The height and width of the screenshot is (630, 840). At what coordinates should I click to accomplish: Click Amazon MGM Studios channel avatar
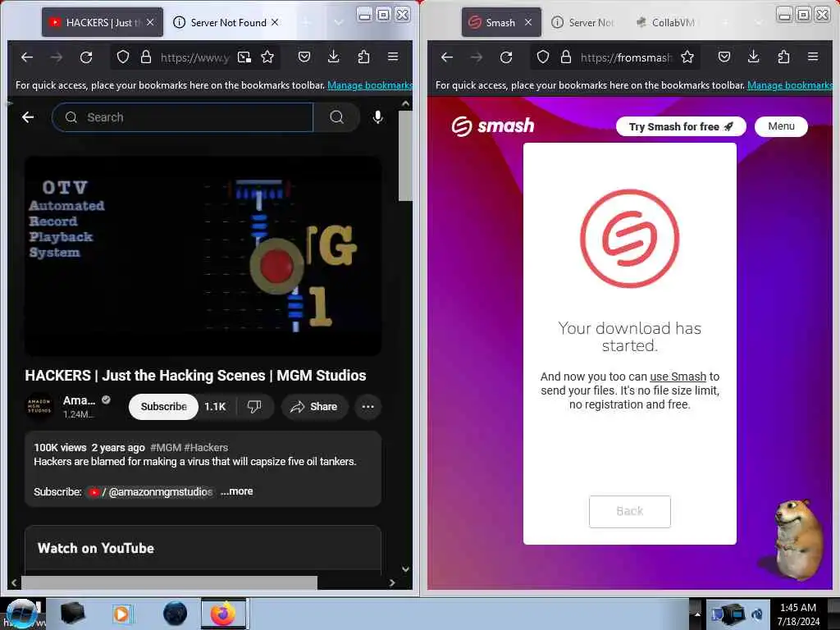click(39, 407)
